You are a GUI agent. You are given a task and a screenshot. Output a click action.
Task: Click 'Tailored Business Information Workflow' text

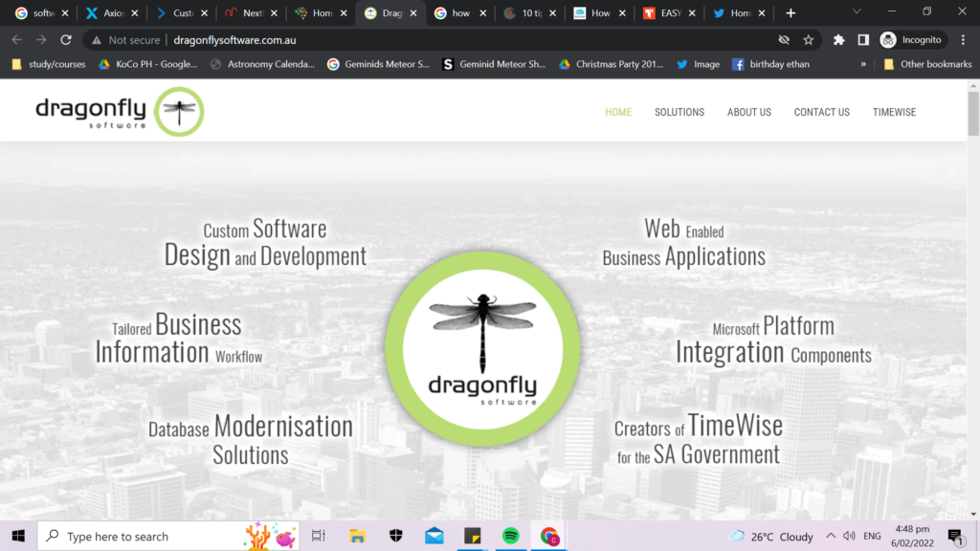179,338
